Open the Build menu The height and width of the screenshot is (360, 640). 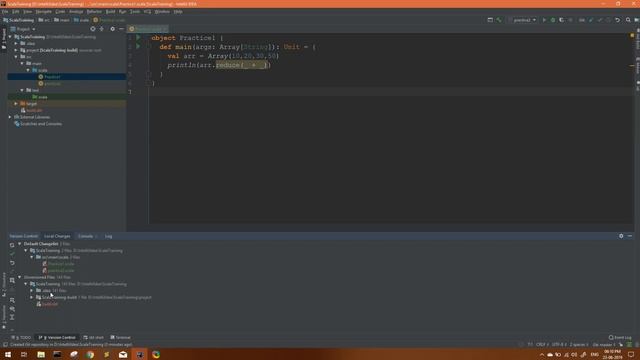pyautogui.click(x=110, y=11)
